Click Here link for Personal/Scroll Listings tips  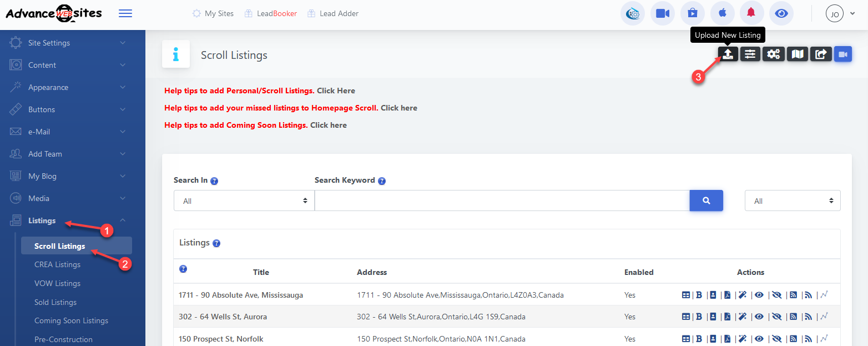point(336,91)
